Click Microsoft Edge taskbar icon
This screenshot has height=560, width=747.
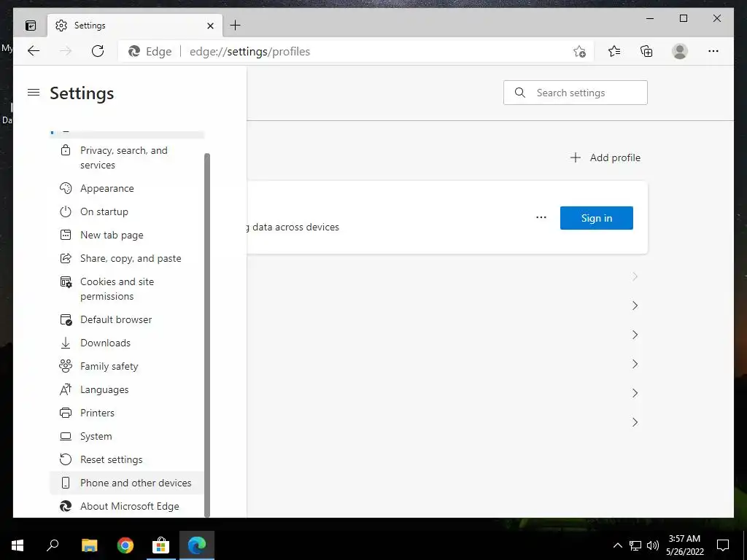[x=197, y=545]
